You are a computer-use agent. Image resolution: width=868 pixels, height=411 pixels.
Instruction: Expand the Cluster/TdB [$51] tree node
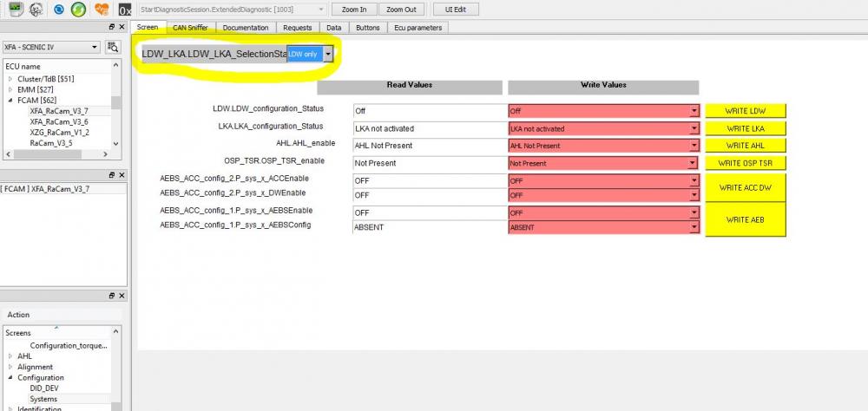coord(10,79)
